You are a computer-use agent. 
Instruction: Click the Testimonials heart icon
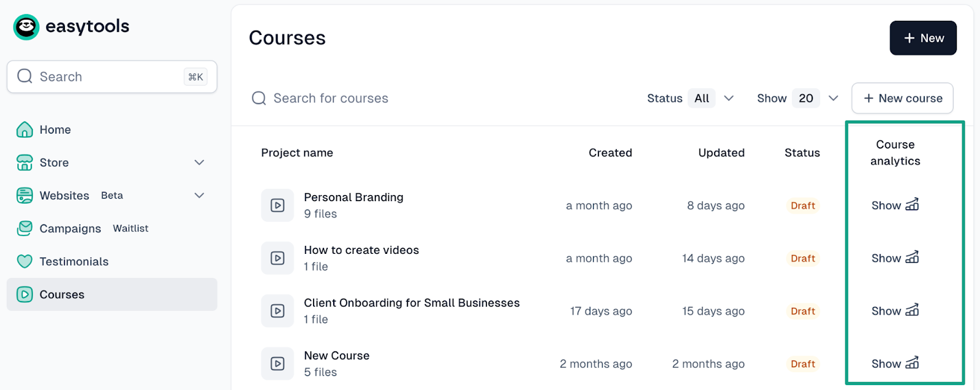[24, 262]
